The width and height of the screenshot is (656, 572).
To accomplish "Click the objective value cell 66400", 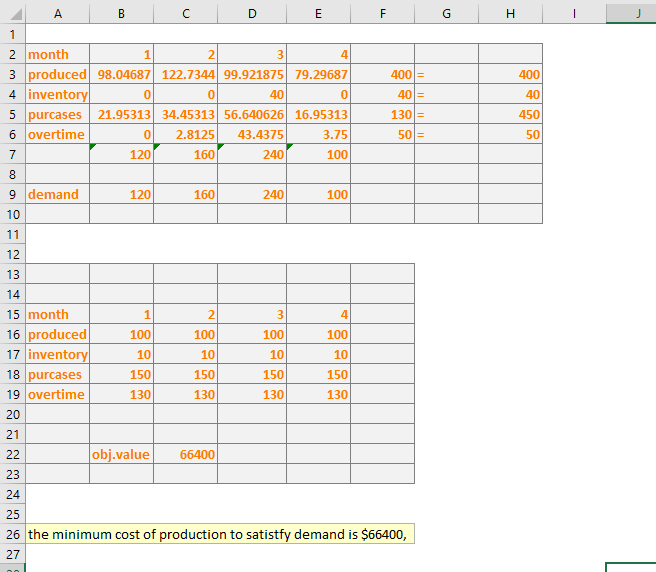I will pyautogui.click(x=186, y=454).
